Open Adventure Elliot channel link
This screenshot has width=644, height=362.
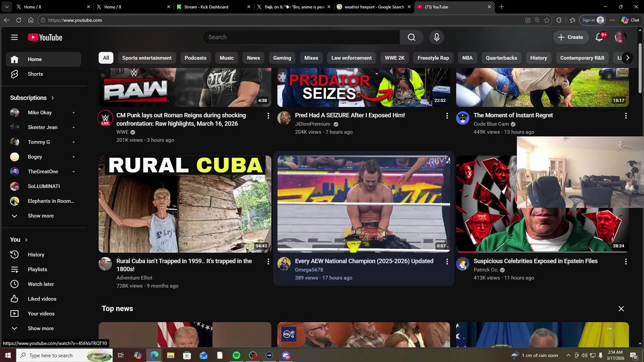(134, 278)
